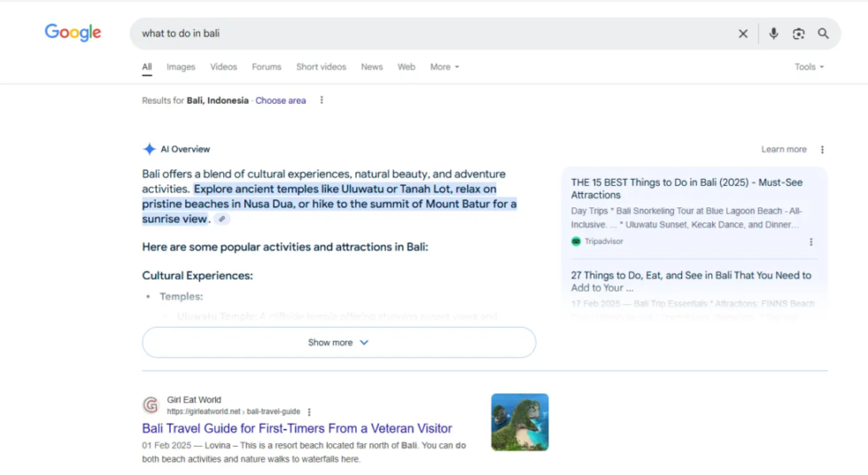868x475 pixels.
Task: Open 27 Things to Do, Eat, and See link
Action: [x=691, y=281]
